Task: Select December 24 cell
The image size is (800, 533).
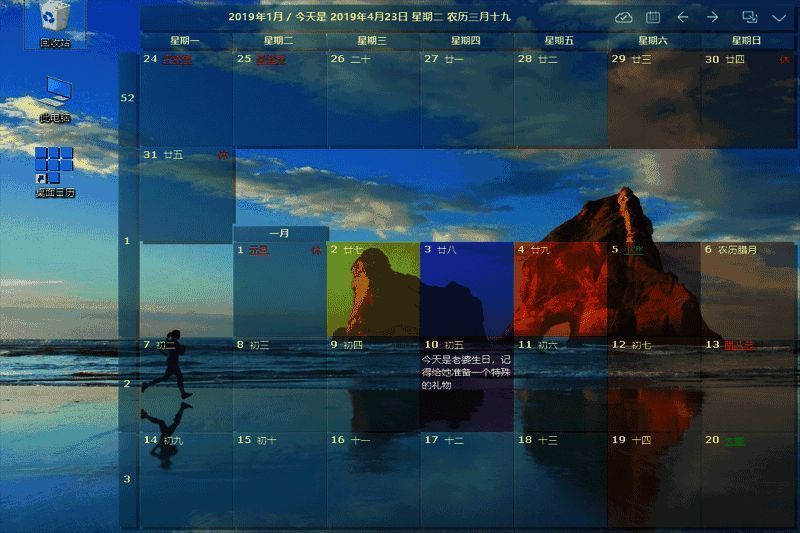Action: [x=186, y=99]
